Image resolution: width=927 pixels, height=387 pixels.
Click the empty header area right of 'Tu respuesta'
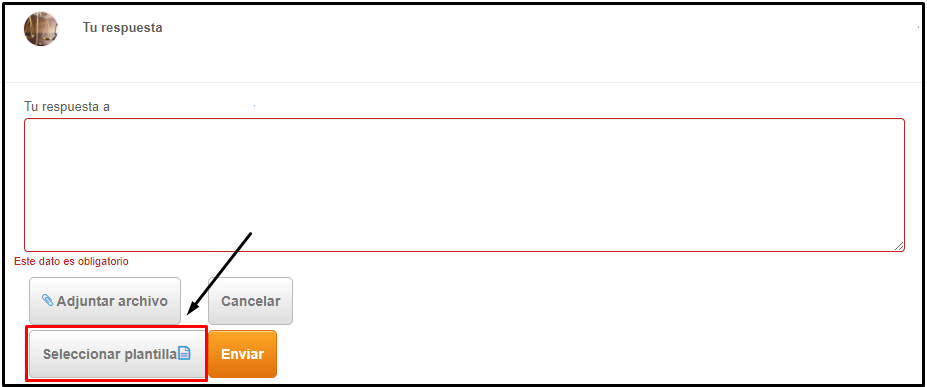tap(532, 28)
